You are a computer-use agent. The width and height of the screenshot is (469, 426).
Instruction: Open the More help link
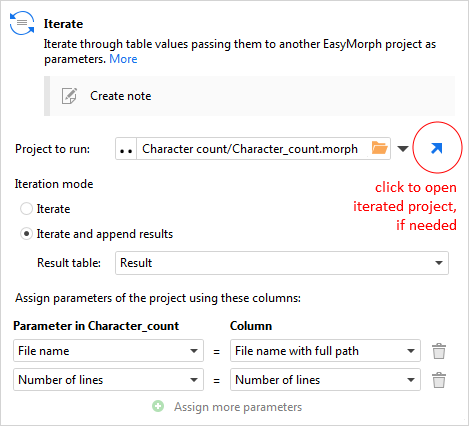click(x=123, y=59)
